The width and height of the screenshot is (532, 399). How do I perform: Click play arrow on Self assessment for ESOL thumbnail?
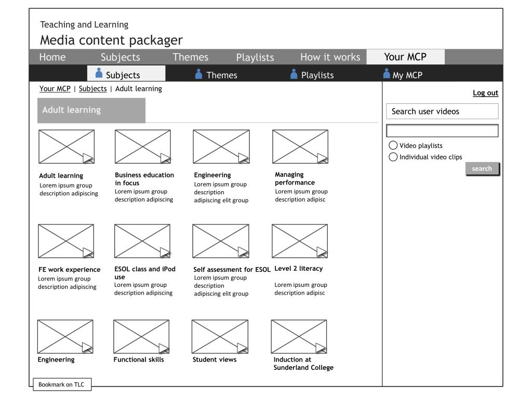click(x=243, y=252)
